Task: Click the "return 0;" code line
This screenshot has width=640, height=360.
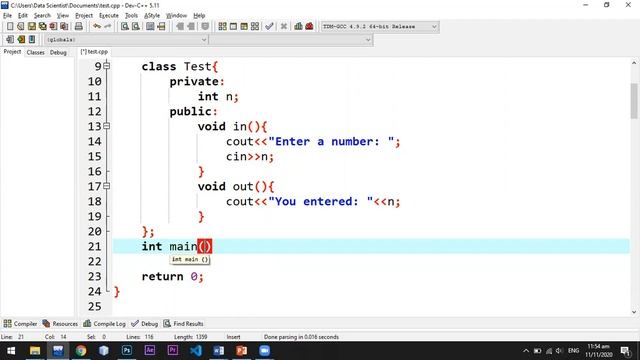Action: tap(172, 276)
